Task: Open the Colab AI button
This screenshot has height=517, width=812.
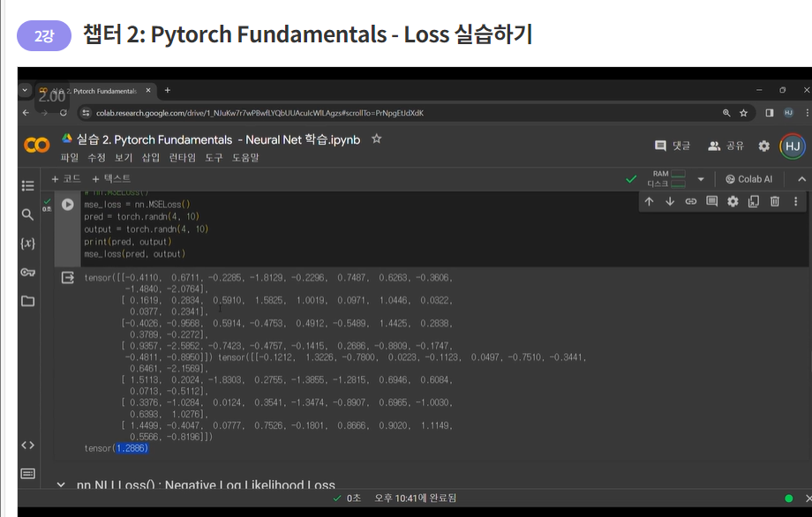Action: coord(748,179)
